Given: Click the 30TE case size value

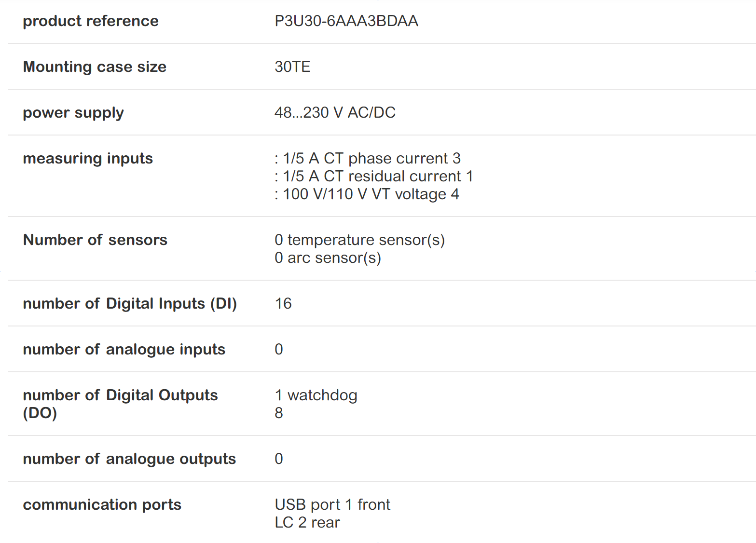Looking at the screenshot, I should pyautogui.click(x=292, y=67).
